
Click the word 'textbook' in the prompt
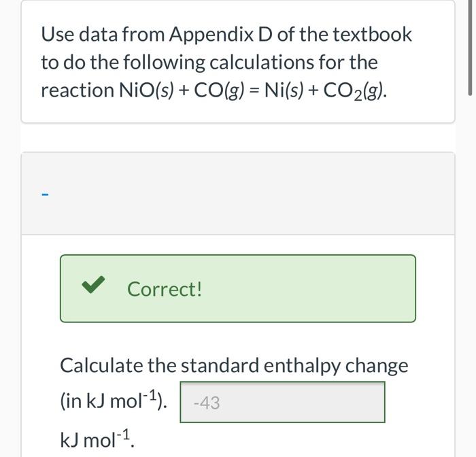[372, 34]
